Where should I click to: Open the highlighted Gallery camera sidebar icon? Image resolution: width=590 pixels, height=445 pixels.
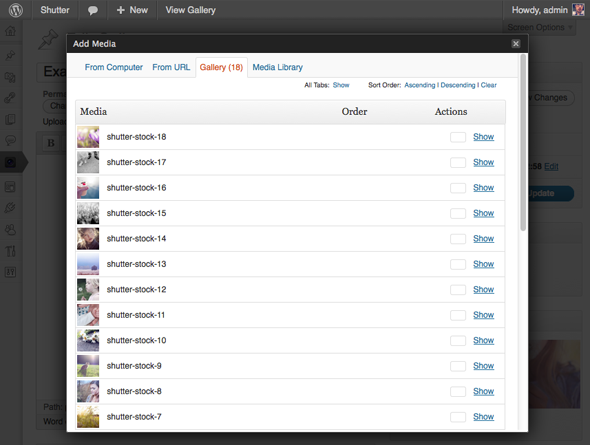click(10, 162)
